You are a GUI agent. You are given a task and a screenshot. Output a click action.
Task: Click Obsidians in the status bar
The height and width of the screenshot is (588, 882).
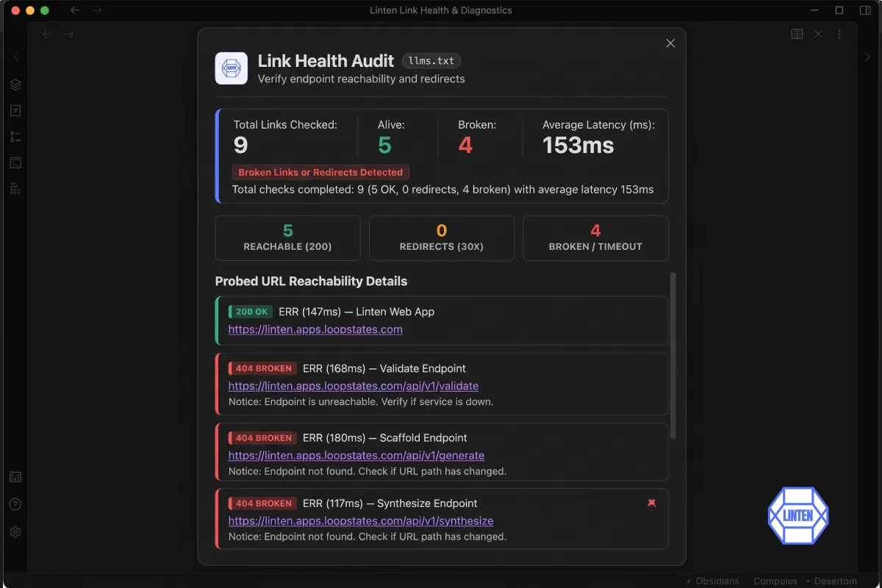(x=717, y=581)
